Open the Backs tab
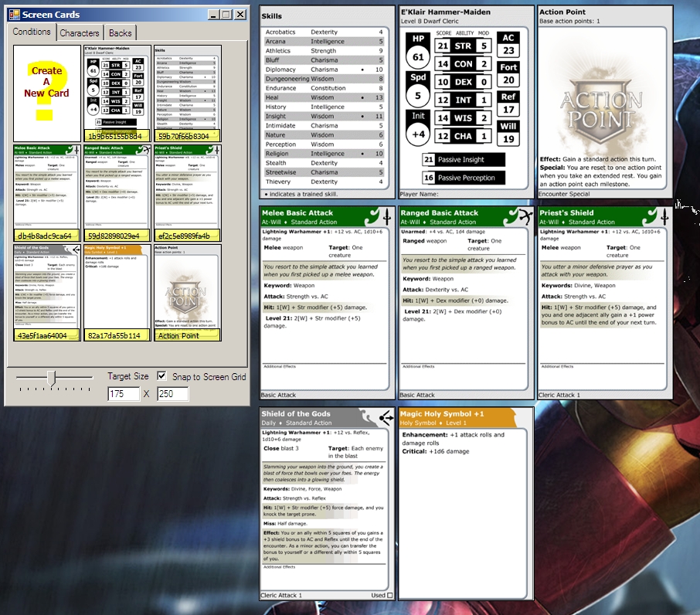The height and width of the screenshot is (615, 700). (120, 33)
